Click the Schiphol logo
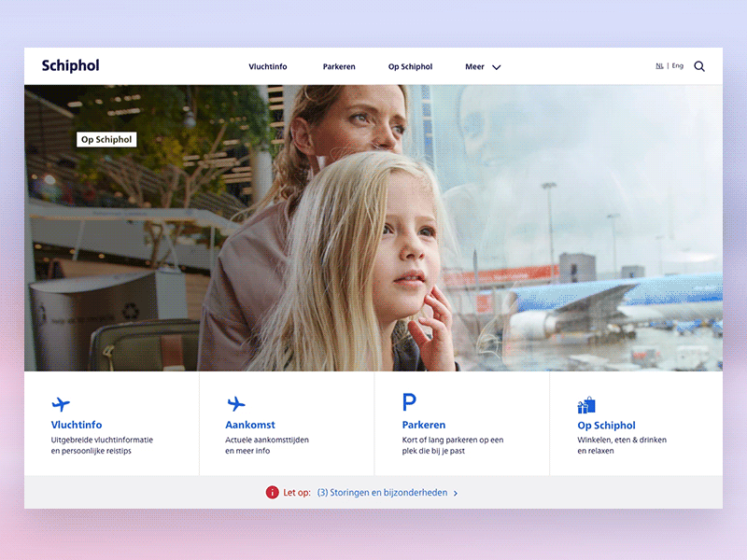747x560 pixels. 71,65
